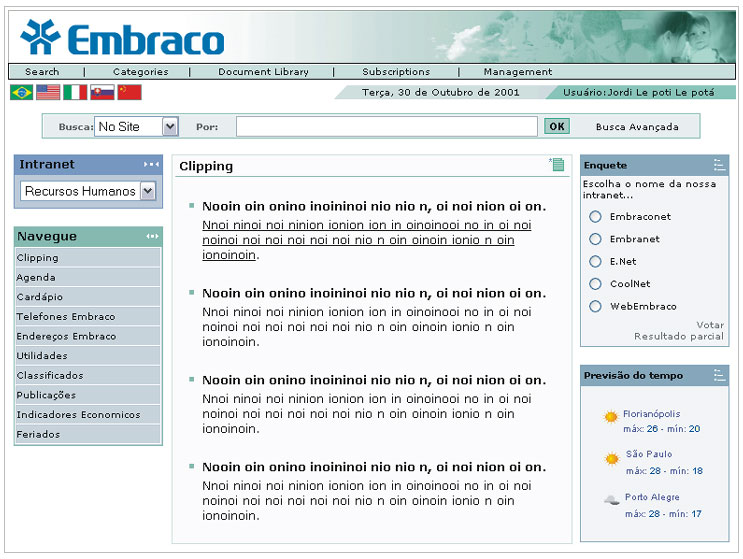Collapse the Navegue panel using its arrows

(152, 237)
